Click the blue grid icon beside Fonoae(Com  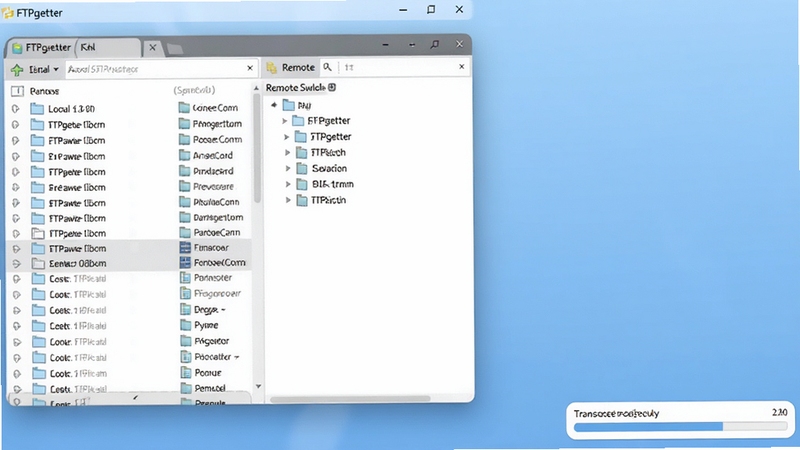185,263
